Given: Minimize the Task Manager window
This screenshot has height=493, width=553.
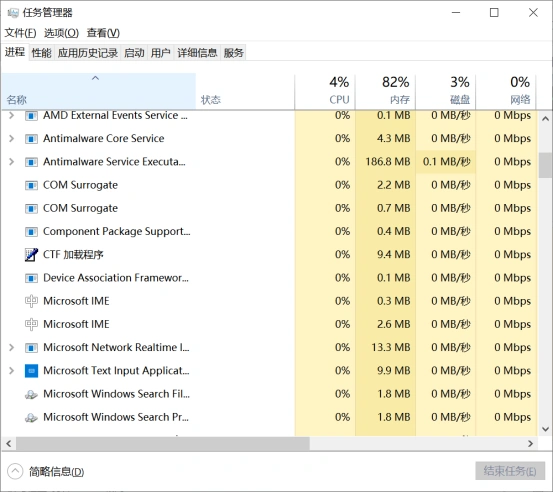Looking at the screenshot, I should [456, 13].
